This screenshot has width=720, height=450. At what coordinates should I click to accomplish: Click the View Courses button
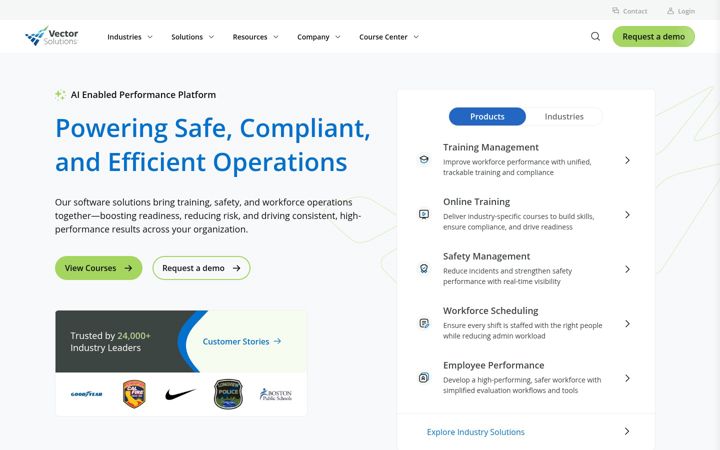(x=99, y=268)
